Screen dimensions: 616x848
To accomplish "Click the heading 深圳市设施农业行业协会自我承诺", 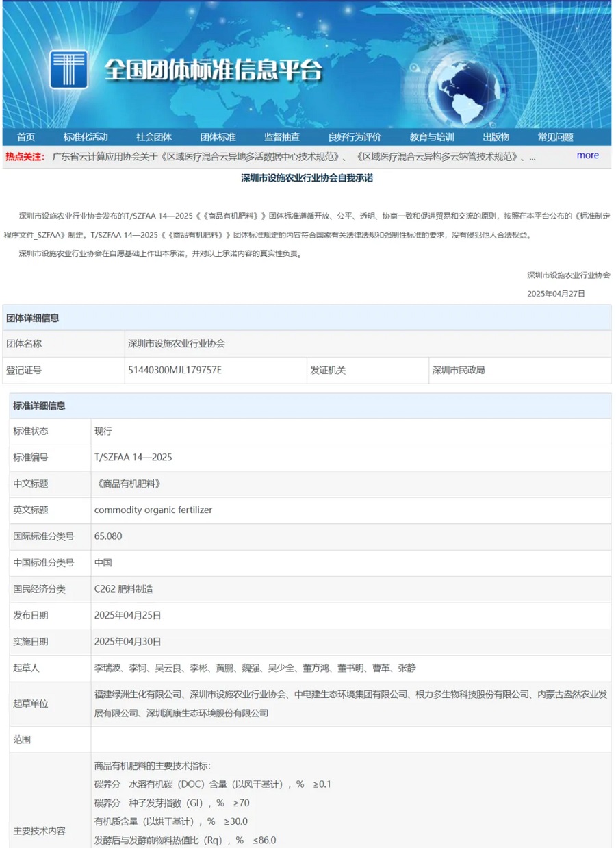I will coord(307,178).
